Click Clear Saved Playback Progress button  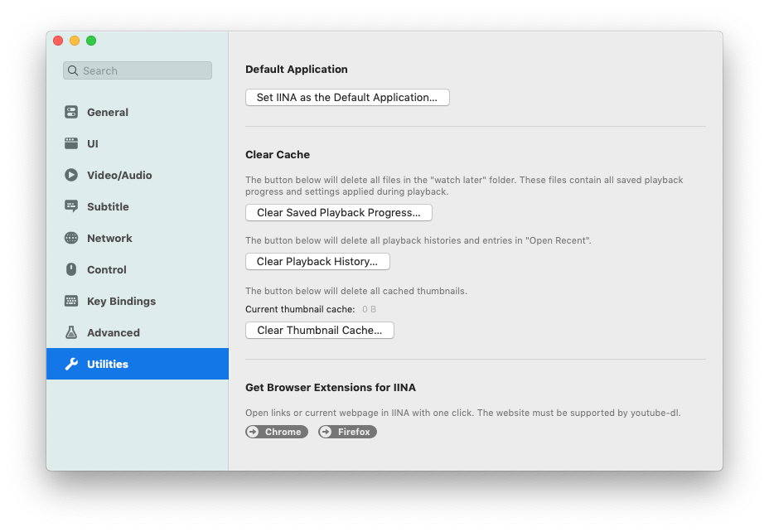(x=338, y=212)
